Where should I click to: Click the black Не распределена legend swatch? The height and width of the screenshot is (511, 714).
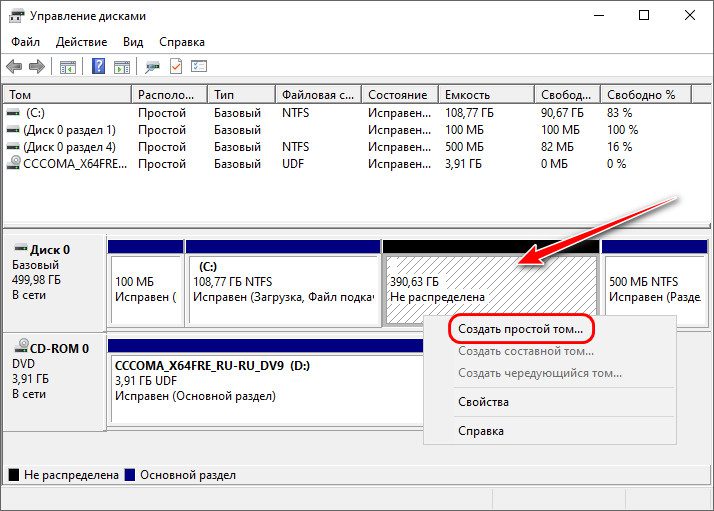click(14, 475)
